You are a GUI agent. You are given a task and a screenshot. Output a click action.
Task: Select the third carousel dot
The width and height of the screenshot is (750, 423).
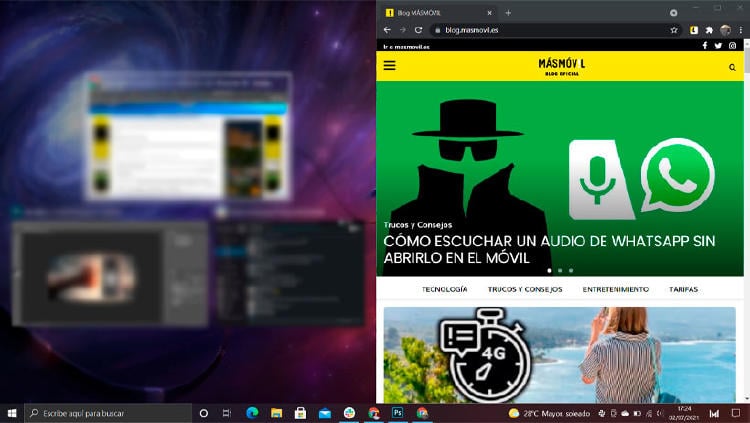coord(571,270)
